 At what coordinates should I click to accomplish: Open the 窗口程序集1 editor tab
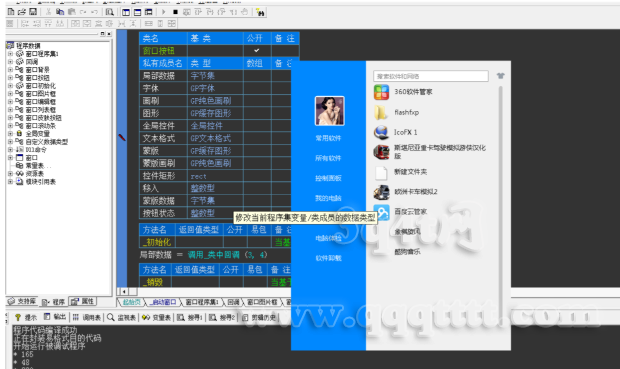(201, 302)
